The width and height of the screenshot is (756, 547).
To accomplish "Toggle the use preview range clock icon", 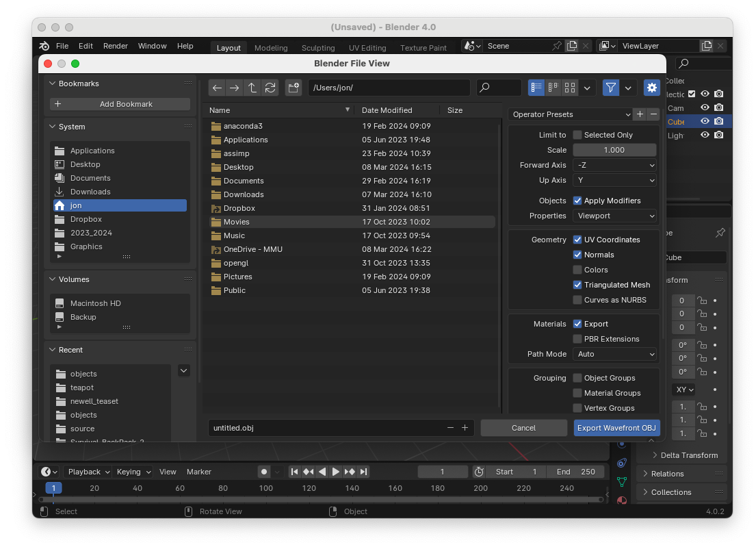I will pos(479,472).
